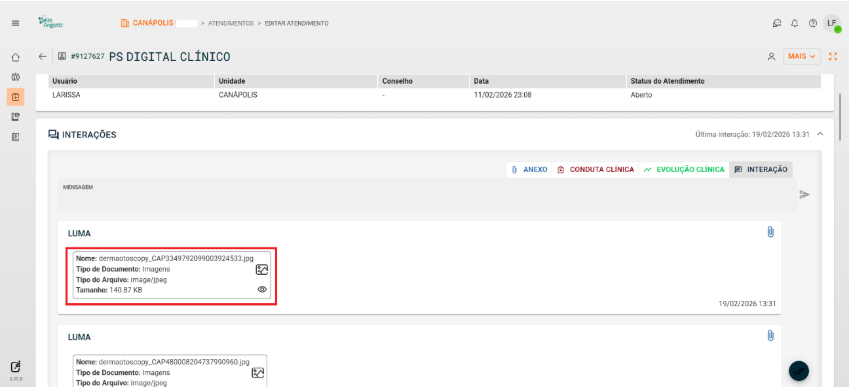The image size is (849, 387).
Task: Click the Aberto status cell
Action: pos(642,95)
